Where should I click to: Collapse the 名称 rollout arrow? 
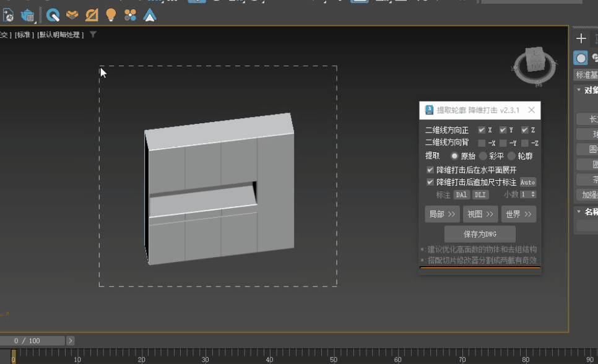pyautogui.click(x=579, y=211)
